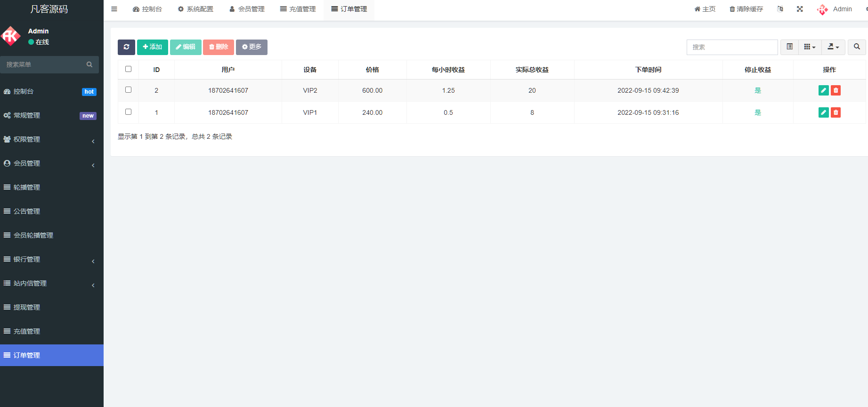This screenshot has width=868, height=407.
Task: Select 订单管理 in the sidebar
Action: tap(52, 355)
